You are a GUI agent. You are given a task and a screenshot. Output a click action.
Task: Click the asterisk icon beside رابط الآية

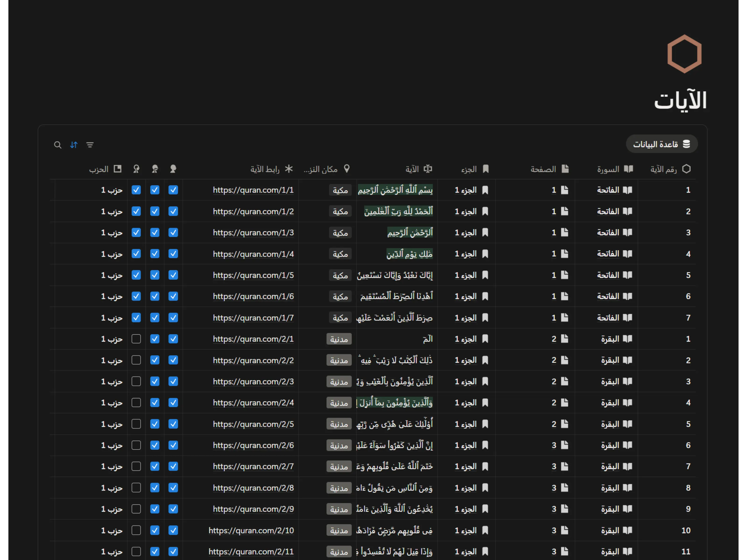click(x=289, y=169)
